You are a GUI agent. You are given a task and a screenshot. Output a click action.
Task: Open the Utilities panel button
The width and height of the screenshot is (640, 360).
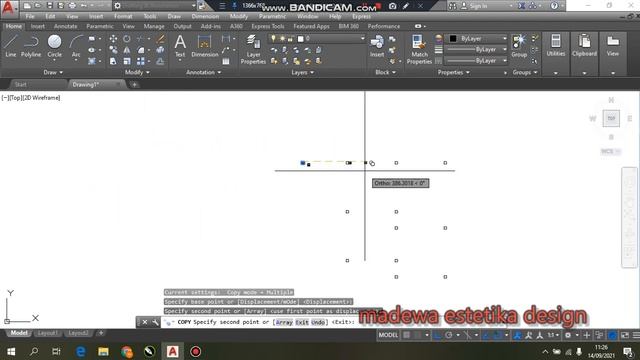(x=556, y=46)
